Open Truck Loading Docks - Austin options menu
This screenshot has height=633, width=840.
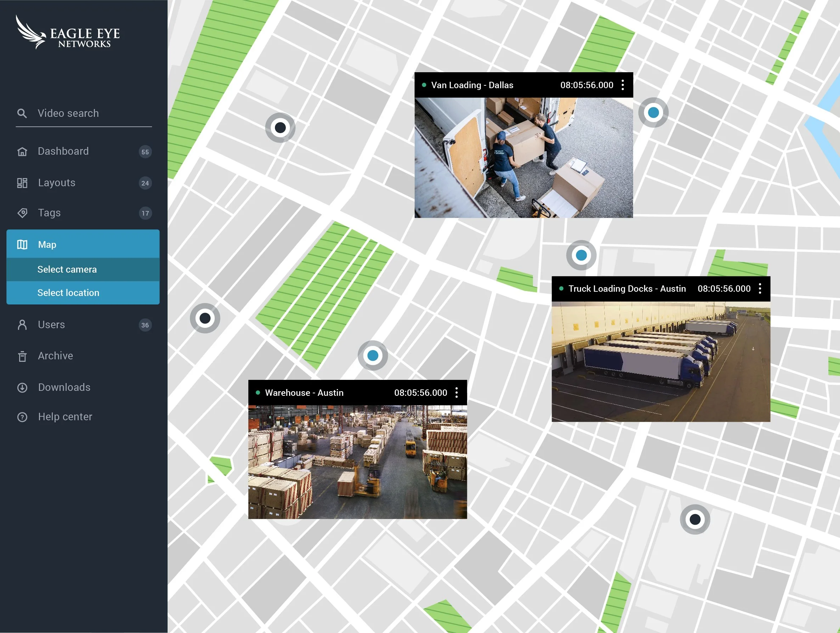760,289
